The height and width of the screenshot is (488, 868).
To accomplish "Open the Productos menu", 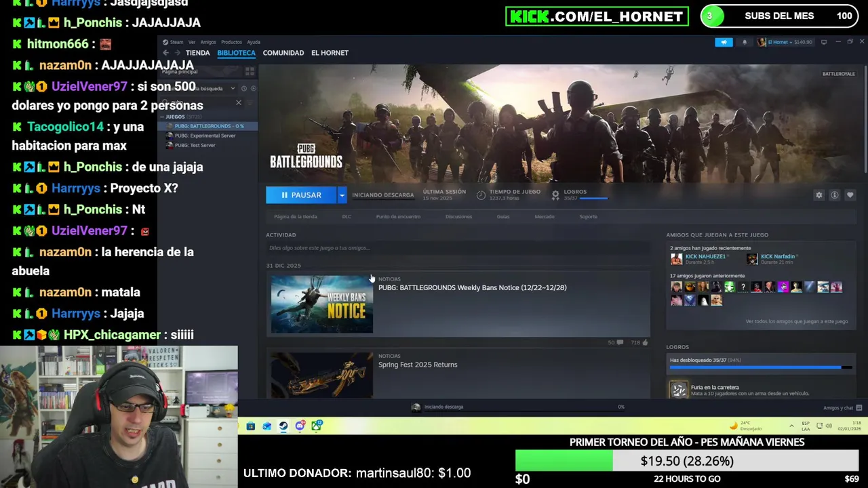I will pyautogui.click(x=231, y=42).
